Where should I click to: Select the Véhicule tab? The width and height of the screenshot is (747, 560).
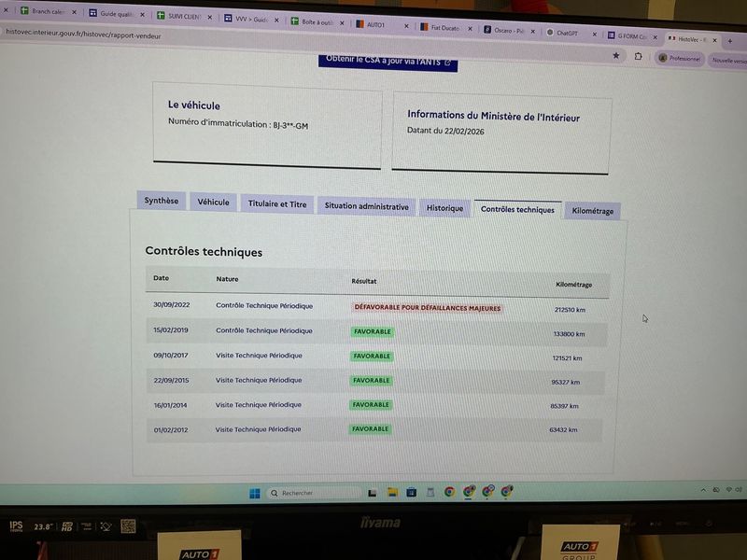coord(213,202)
